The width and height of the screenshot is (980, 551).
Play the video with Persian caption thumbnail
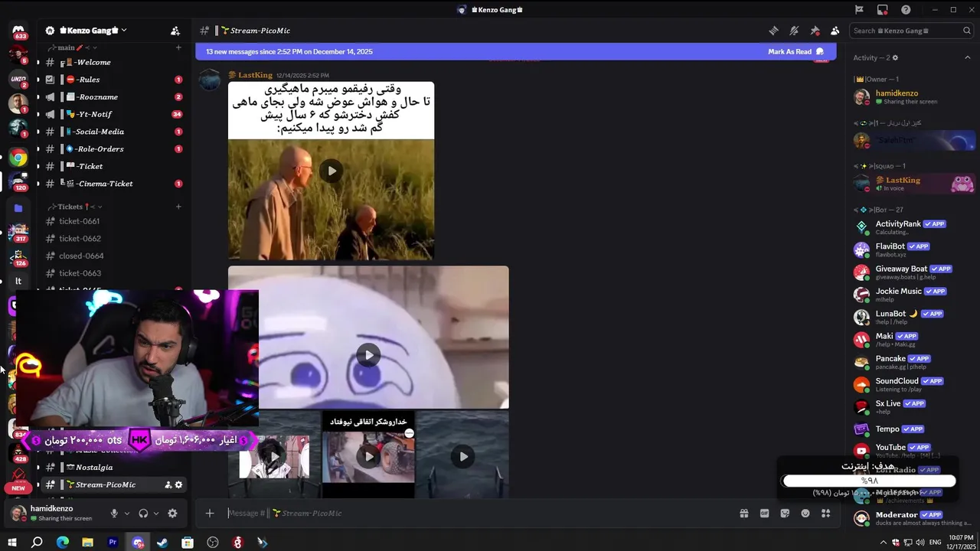pyautogui.click(x=368, y=457)
